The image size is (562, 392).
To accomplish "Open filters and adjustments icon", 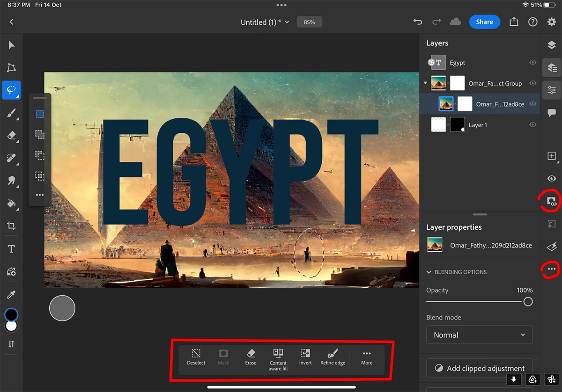I will 552,247.
